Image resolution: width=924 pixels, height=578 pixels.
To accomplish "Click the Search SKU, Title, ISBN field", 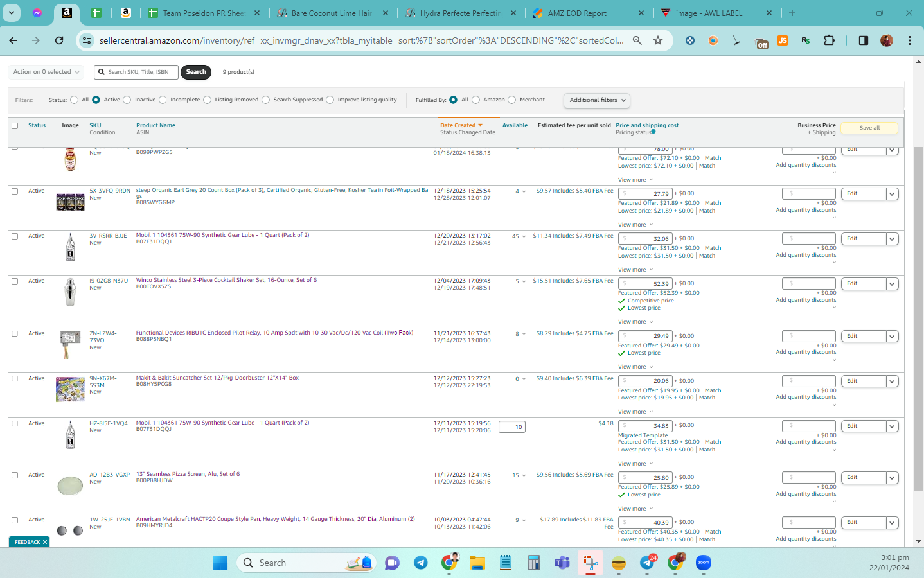I will 135,72.
